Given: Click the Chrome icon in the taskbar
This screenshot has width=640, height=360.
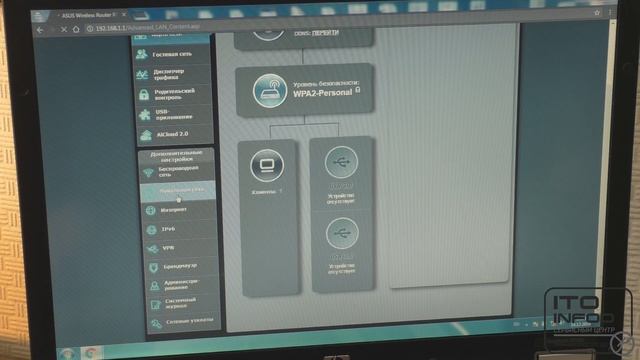Looking at the screenshot, I should pos(91,353).
